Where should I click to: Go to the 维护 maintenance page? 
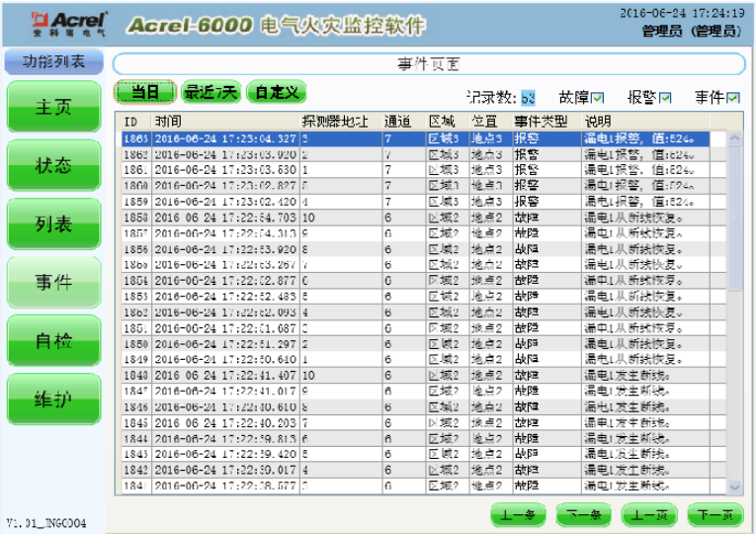coord(53,399)
